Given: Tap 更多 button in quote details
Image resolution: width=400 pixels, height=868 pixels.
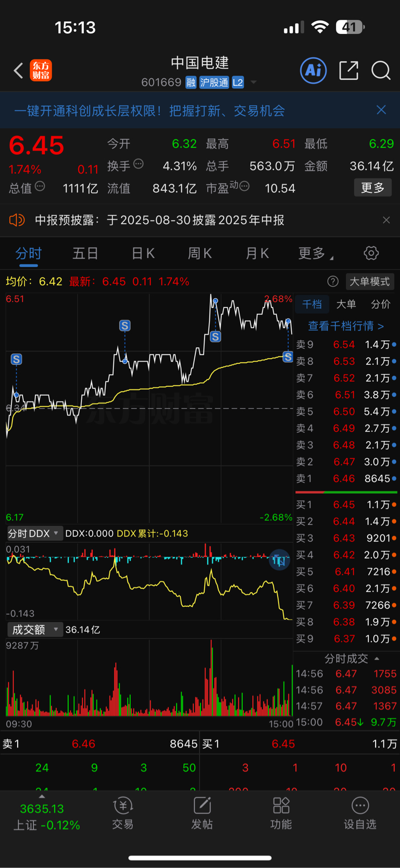Looking at the screenshot, I should [373, 188].
